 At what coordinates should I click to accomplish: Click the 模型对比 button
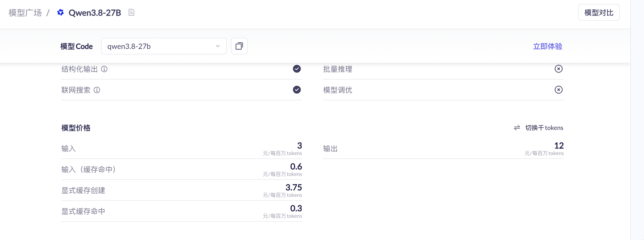tap(599, 12)
